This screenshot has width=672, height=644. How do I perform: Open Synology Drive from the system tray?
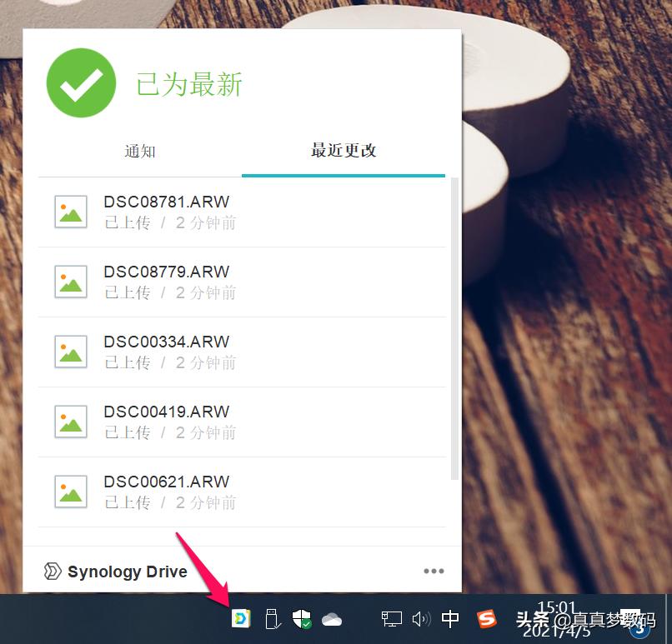pyautogui.click(x=241, y=619)
